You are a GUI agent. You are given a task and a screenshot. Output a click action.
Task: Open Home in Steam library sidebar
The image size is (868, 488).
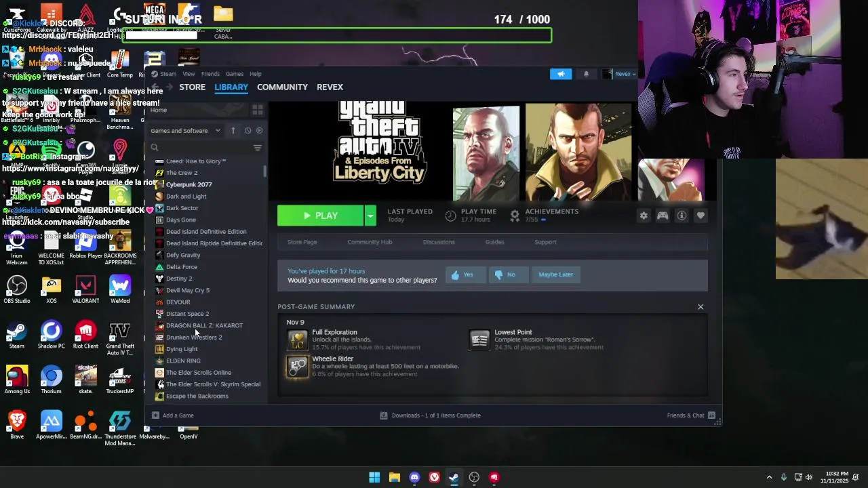pyautogui.click(x=159, y=110)
